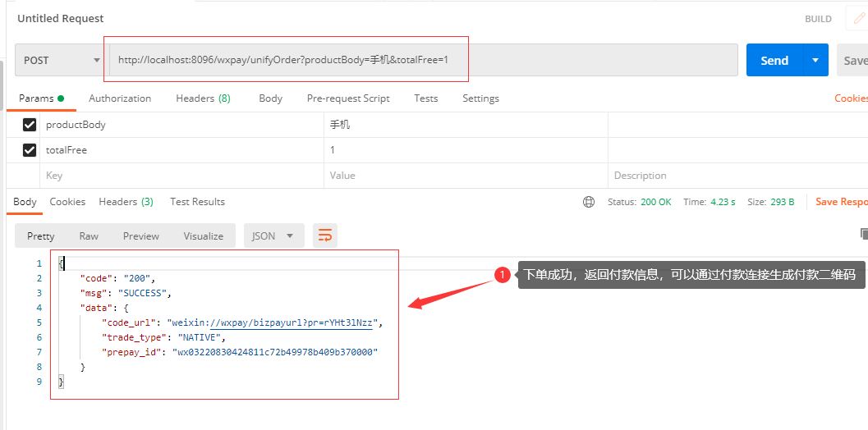Switch to the Authorization tab
868x430 pixels.
[x=120, y=98]
